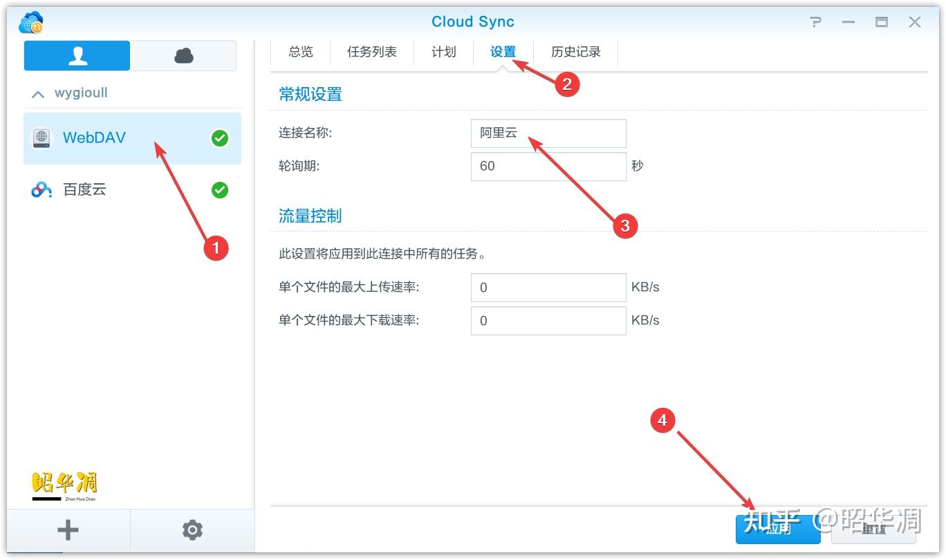
Task: Click the Cloud Sync app logo icon
Action: pos(31,23)
